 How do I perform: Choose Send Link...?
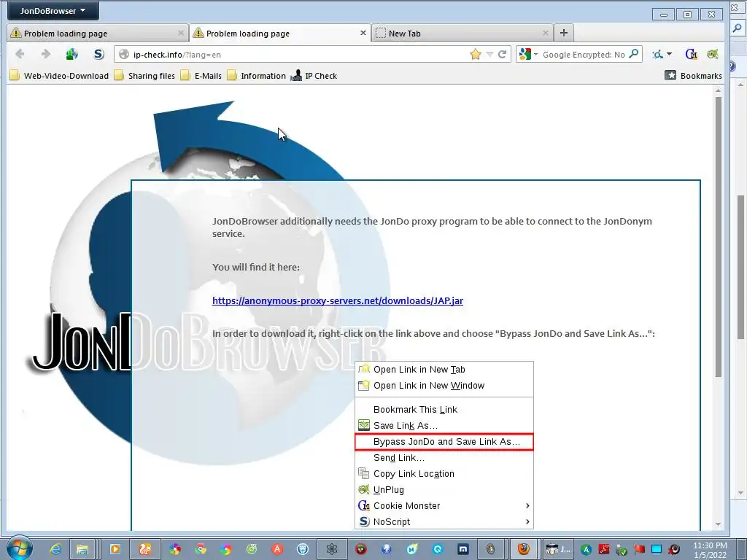point(444,458)
